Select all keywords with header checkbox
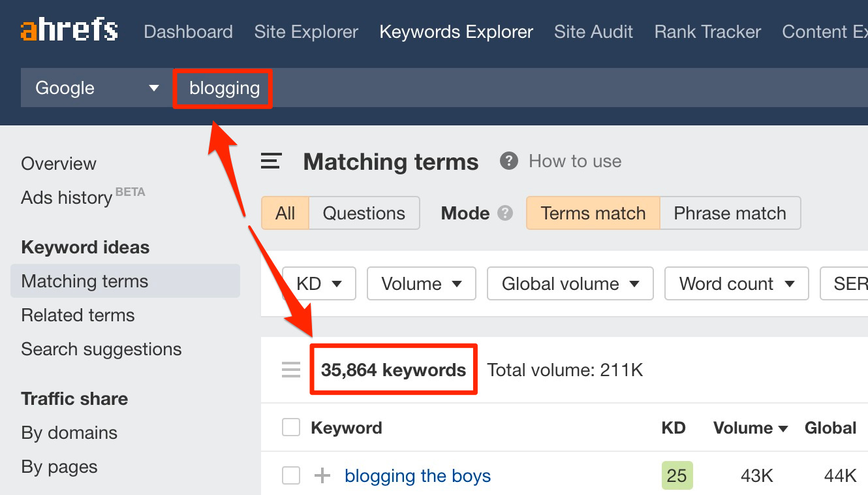Image resolution: width=868 pixels, height=495 pixels. [291, 428]
